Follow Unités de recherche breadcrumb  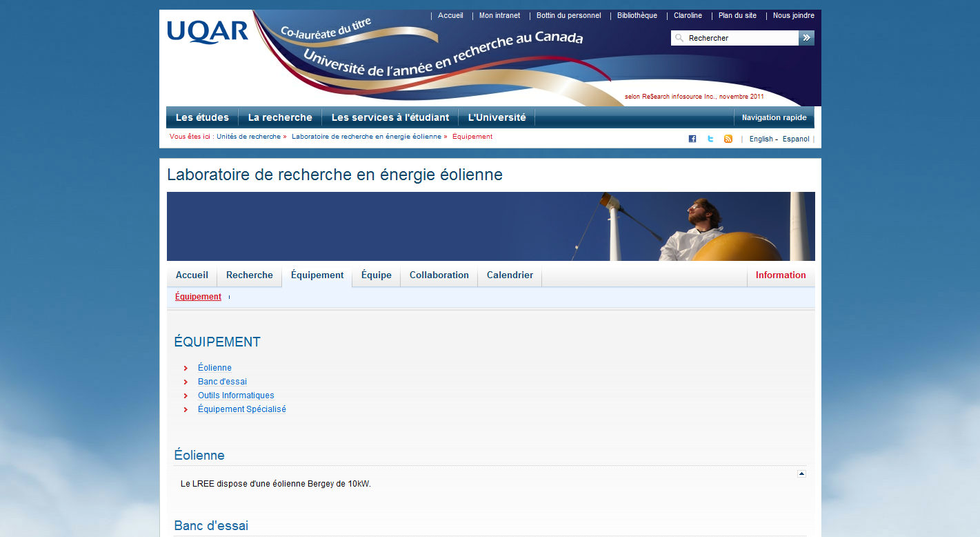(248, 137)
